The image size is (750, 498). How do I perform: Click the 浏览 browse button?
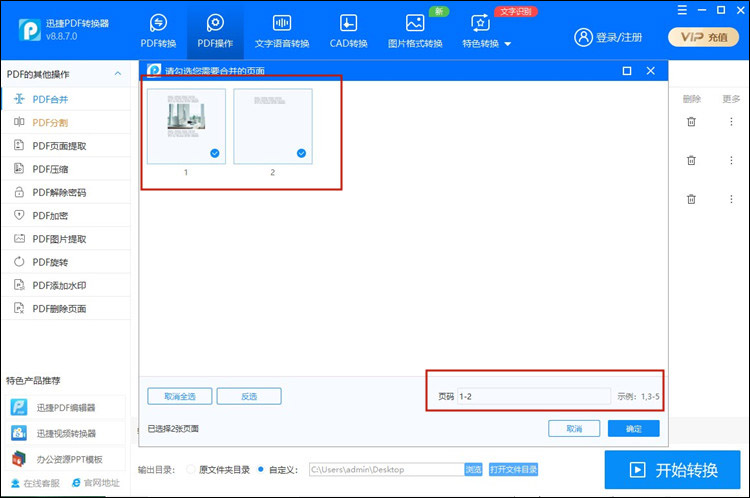474,469
